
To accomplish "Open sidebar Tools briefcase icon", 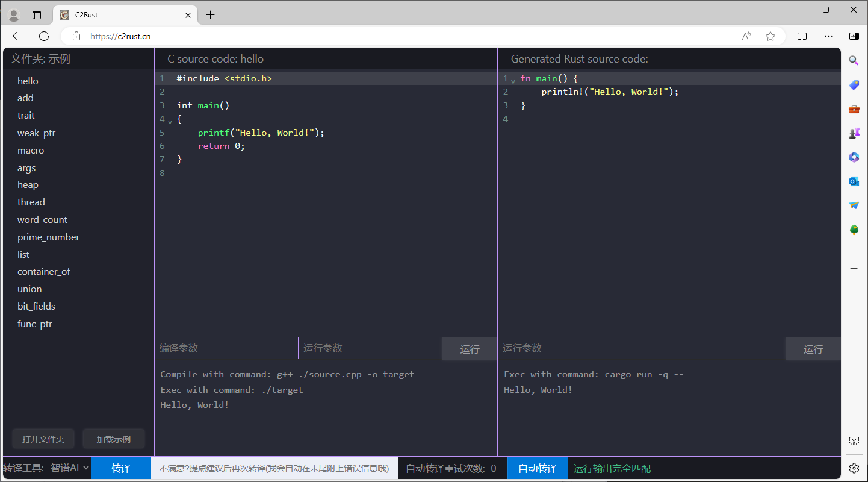I will pyautogui.click(x=854, y=109).
